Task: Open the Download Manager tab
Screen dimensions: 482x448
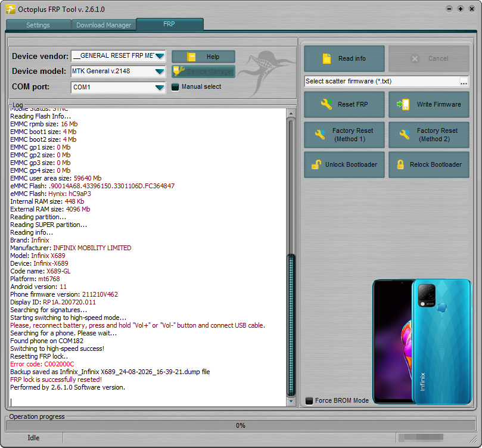Action: 104,25
